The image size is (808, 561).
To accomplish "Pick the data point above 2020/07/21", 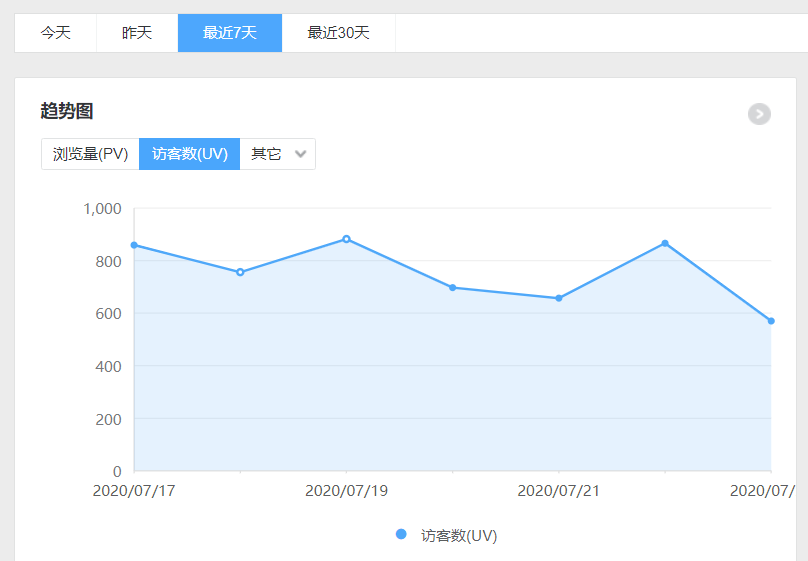I will coord(559,298).
